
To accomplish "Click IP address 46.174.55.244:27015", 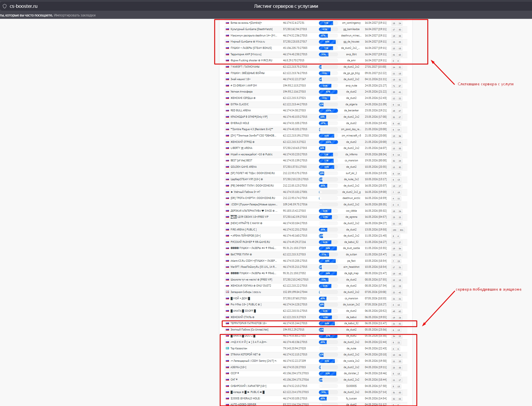I will (295, 323).
